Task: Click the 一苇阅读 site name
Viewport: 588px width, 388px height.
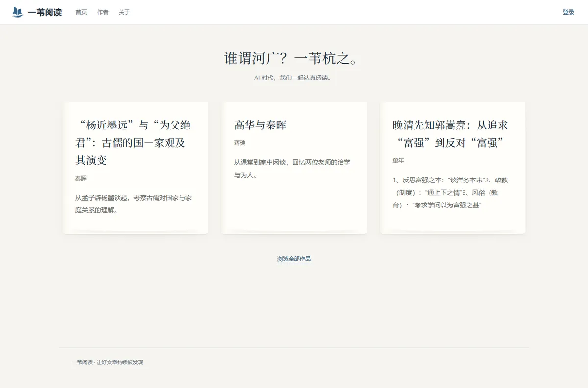Action: click(x=45, y=12)
